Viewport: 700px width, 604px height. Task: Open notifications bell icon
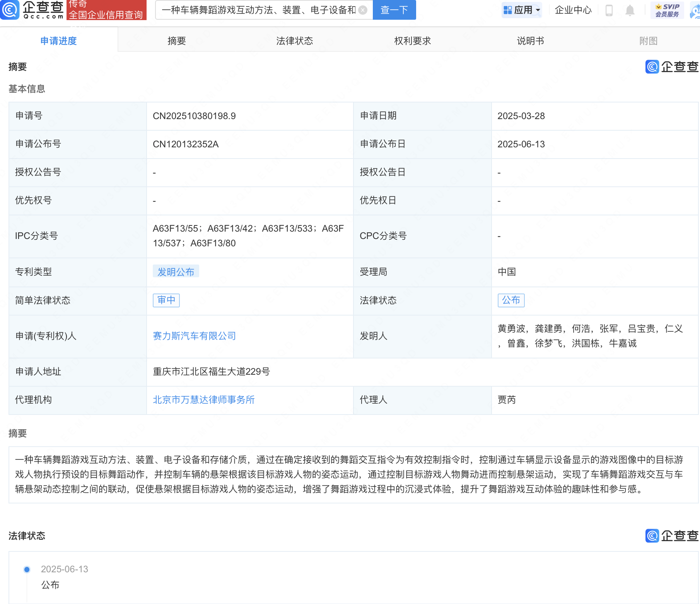pos(630,10)
